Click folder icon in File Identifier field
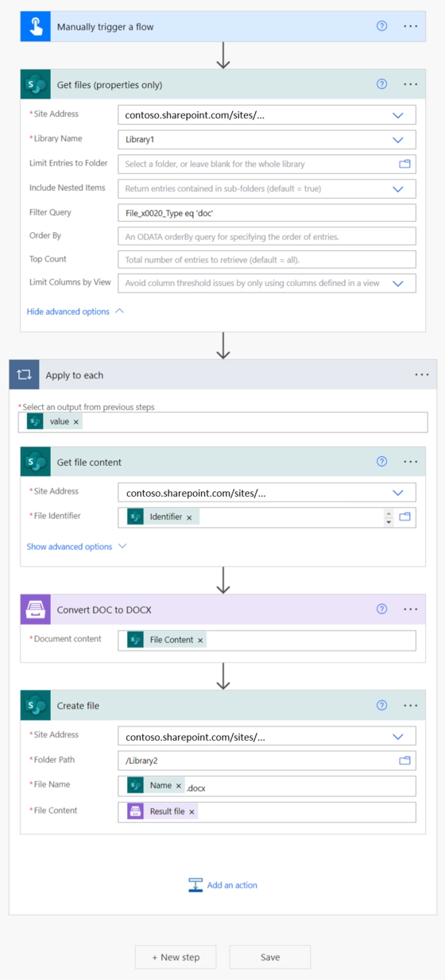Viewport: 445px width, 980px height. [404, 517]
